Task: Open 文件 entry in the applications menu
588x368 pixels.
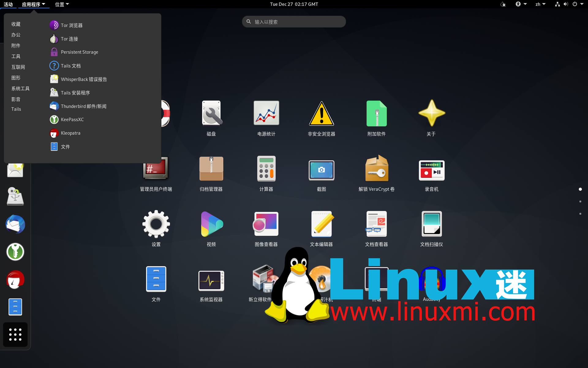Action: click(x=60, y=147)
